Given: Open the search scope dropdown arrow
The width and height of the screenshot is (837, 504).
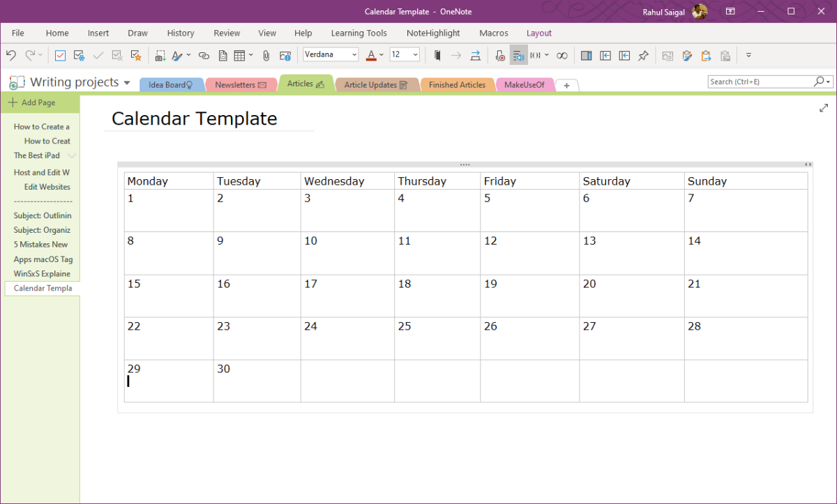Looking at the screenshot, I should [829, 82].
